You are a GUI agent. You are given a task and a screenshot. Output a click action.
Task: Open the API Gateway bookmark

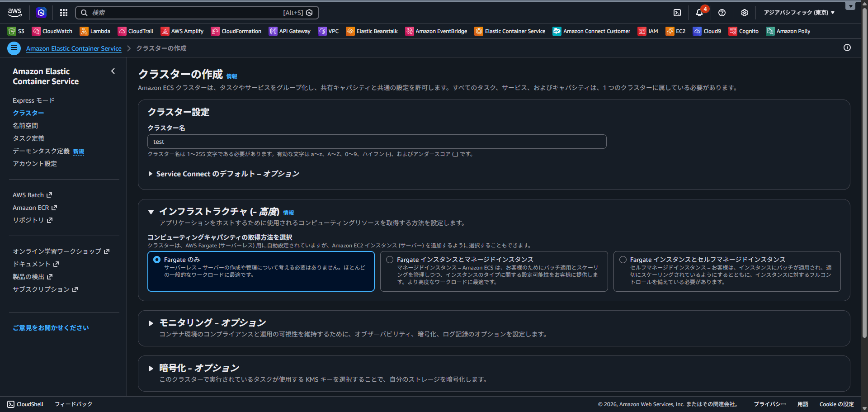pyautogui.click(x=290, y=31)
